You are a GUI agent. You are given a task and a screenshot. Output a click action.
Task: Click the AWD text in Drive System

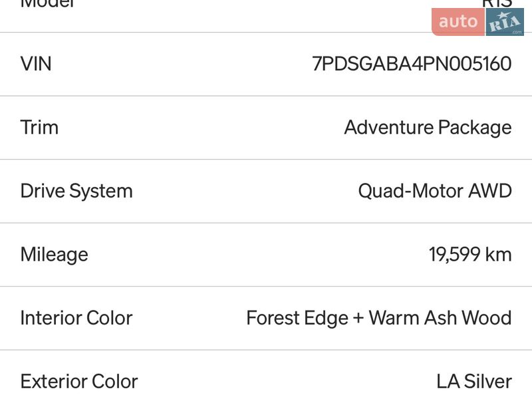(x=490, y=191)
